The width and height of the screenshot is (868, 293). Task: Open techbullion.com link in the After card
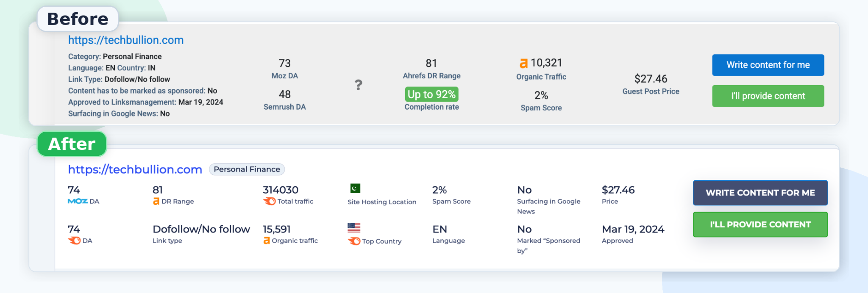click(135, 169)
